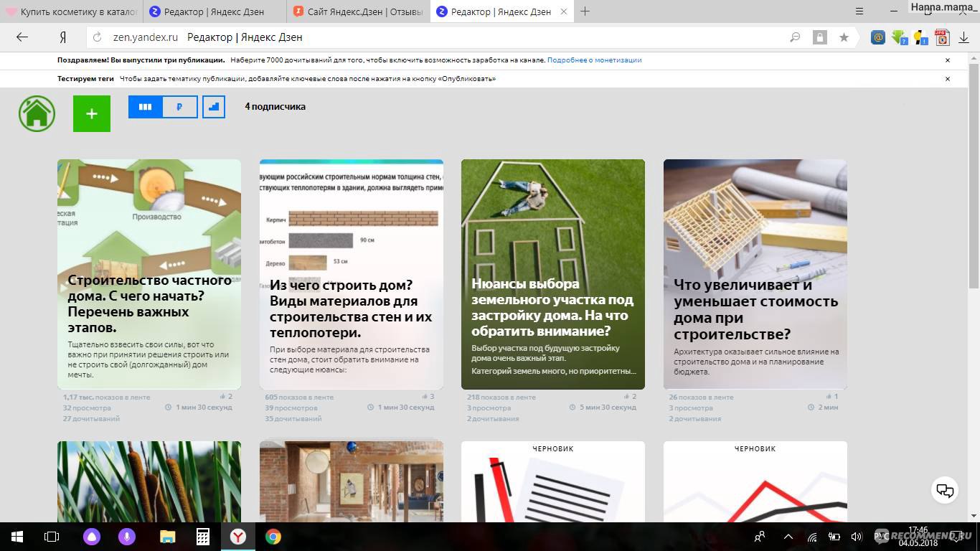Launch the Alice assistant from the taskbar

click(93, 537)
